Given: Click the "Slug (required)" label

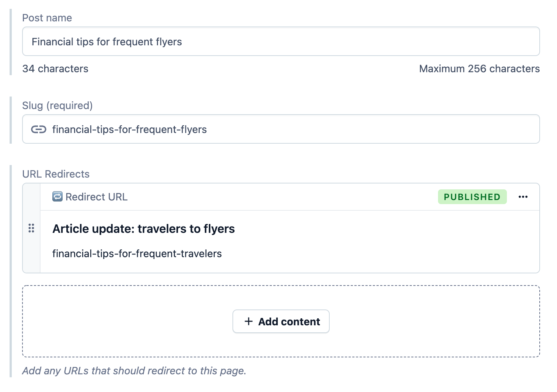Looking at the screenshot, I should [x=57, y=105].
